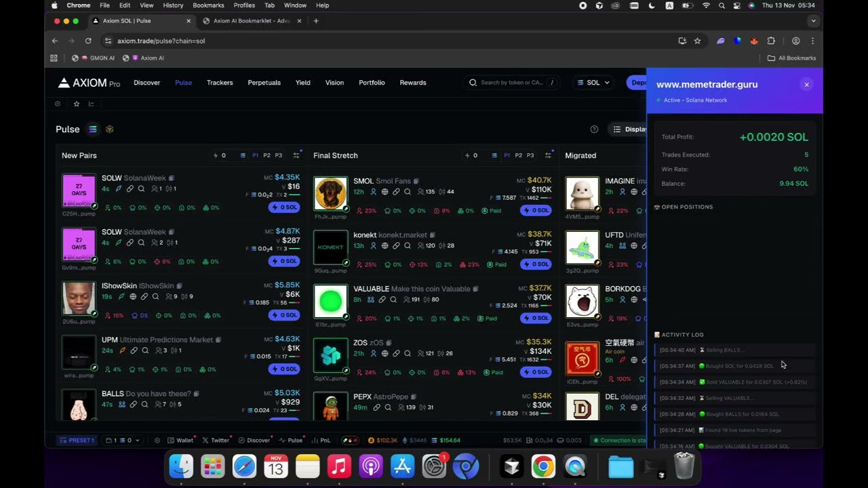This screenshot has height=488, width=868.
Task: Open PRESET 1 in the bottom bar
Action: [77, 440]
